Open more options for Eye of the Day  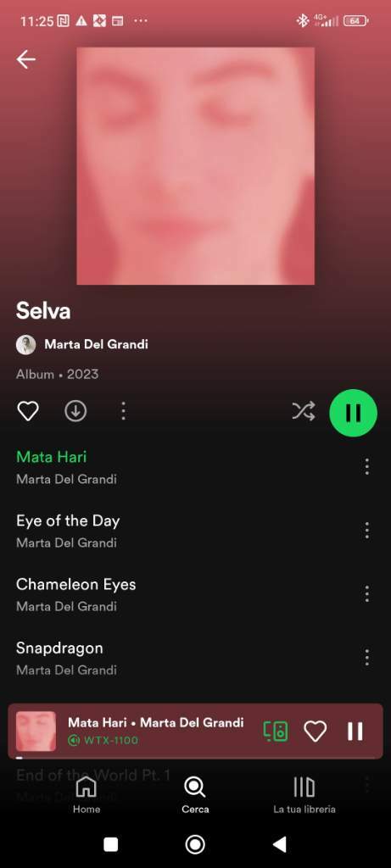tap(366, 531)
